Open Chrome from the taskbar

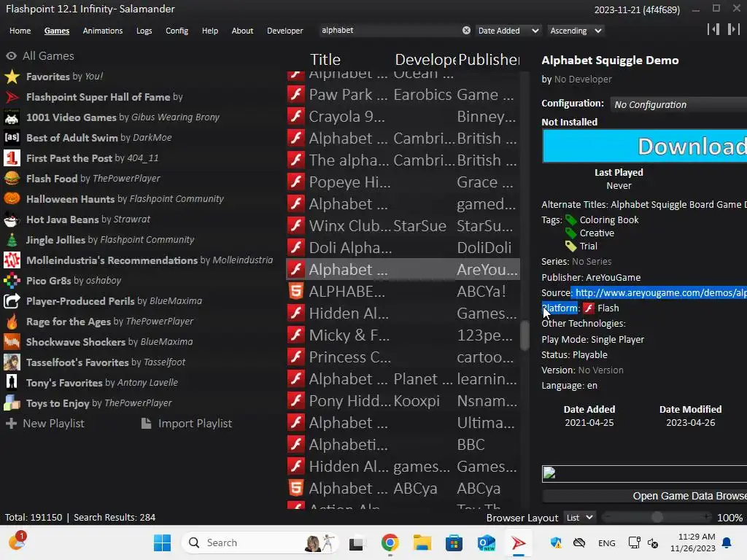[390, 542]
